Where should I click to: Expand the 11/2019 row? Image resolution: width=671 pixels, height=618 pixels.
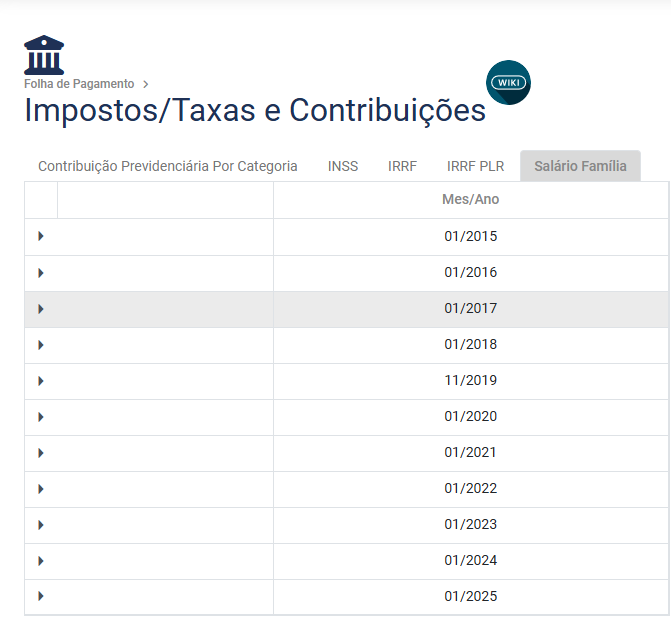41,381
